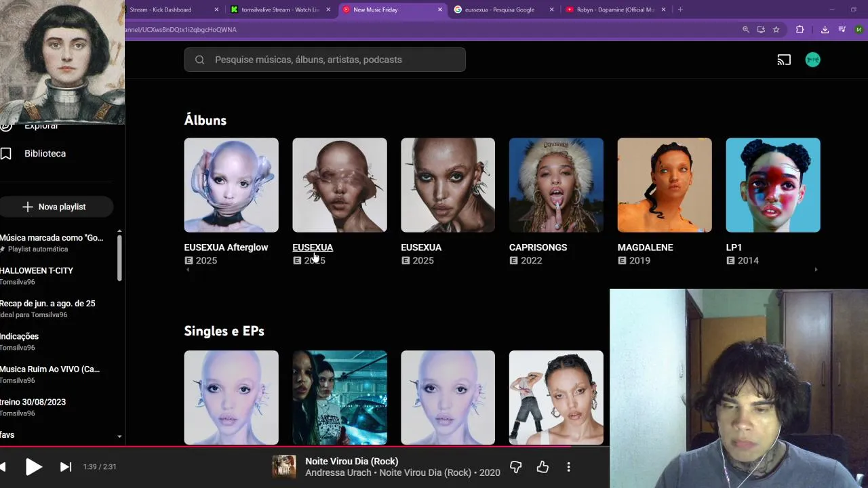Image resolution: width=868 pixels, height=488 pixels.
Task: Start playback with the play button
Action: 33,466
